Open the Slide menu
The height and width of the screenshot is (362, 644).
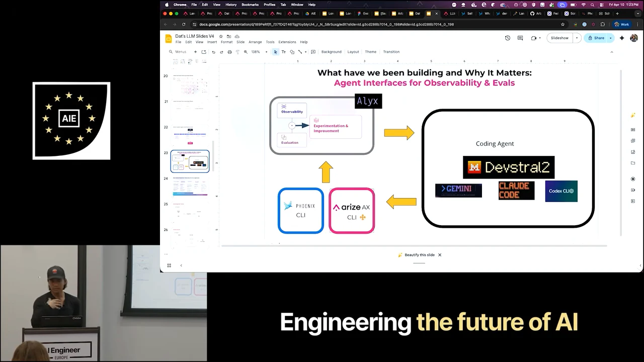click(240, 42)
